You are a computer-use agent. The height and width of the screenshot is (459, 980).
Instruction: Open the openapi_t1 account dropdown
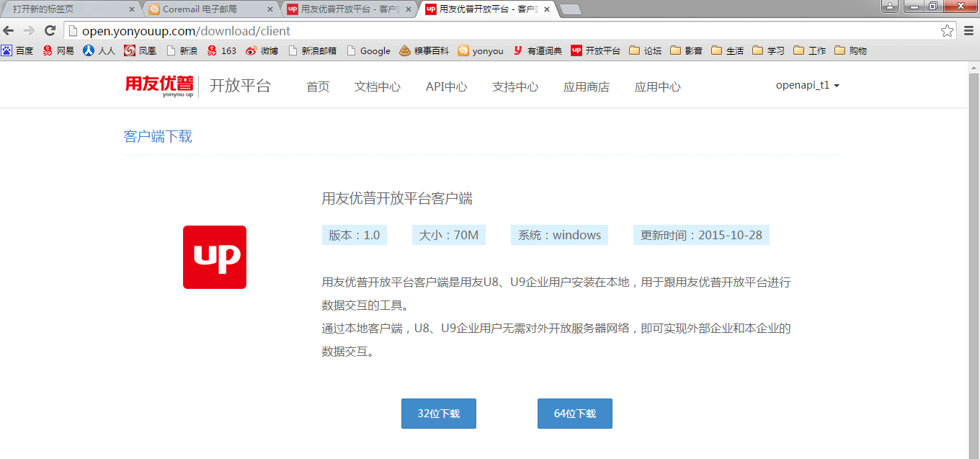click(808, 85)
